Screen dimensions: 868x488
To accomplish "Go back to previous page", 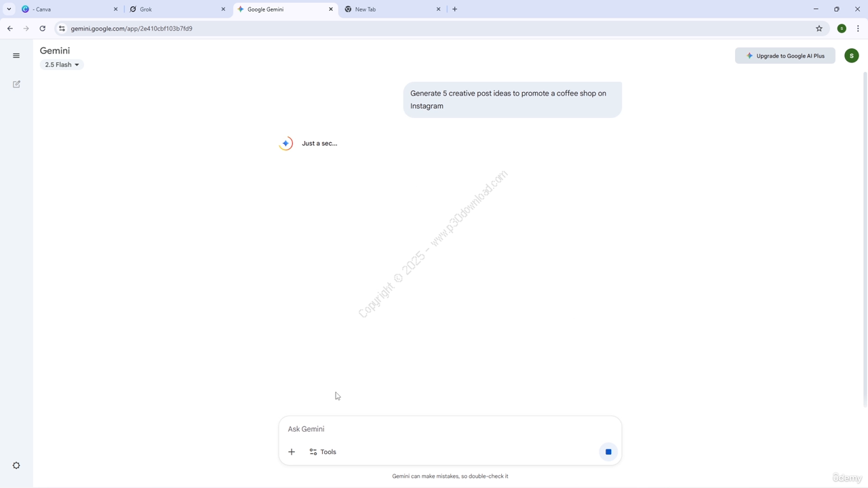I will (x=9, y=28).
